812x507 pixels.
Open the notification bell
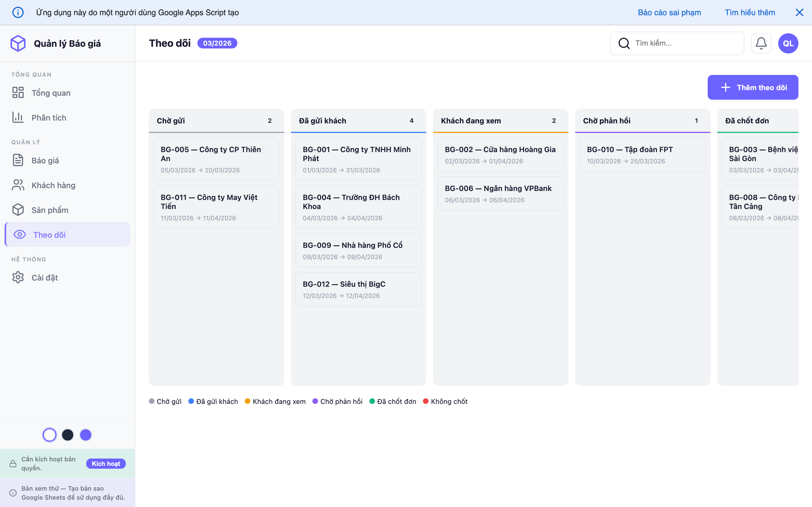(x=761, y=43)
